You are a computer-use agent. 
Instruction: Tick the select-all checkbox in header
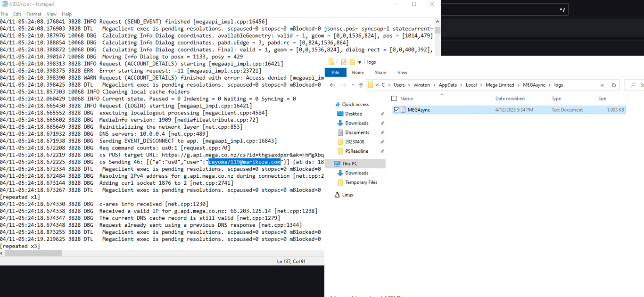[394, 99]
